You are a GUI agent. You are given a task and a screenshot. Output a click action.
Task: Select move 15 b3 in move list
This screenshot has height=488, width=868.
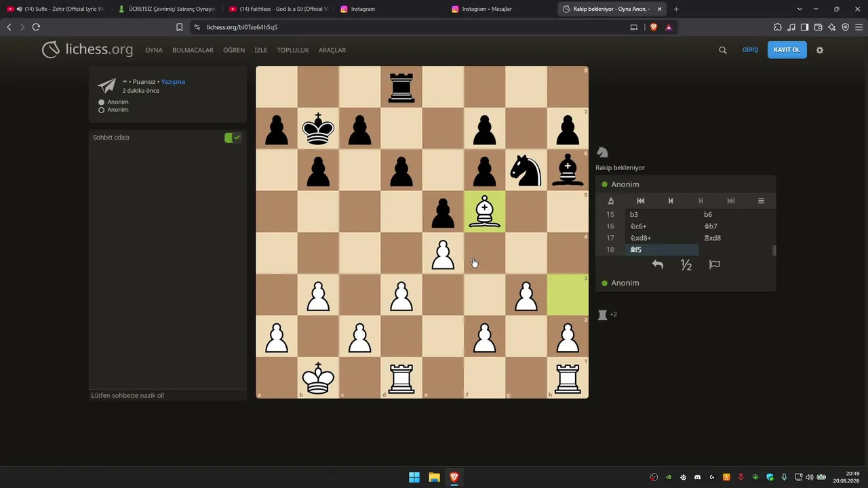[x=662, y=214]
